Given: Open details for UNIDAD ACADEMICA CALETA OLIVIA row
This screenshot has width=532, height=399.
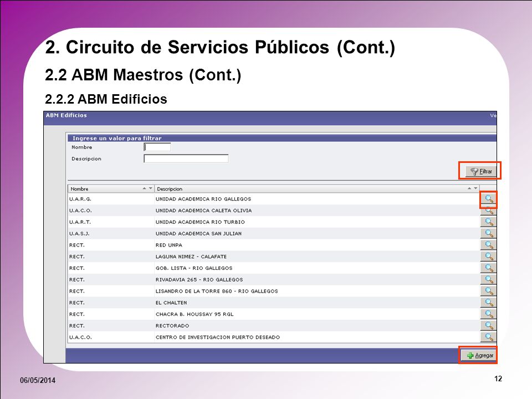Looking at the screenshot, I should point(489,211).
